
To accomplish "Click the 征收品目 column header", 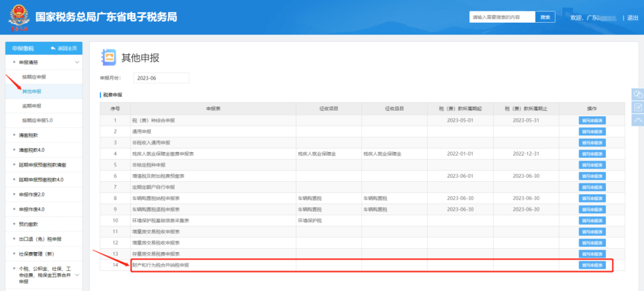I will pos(394,109).
